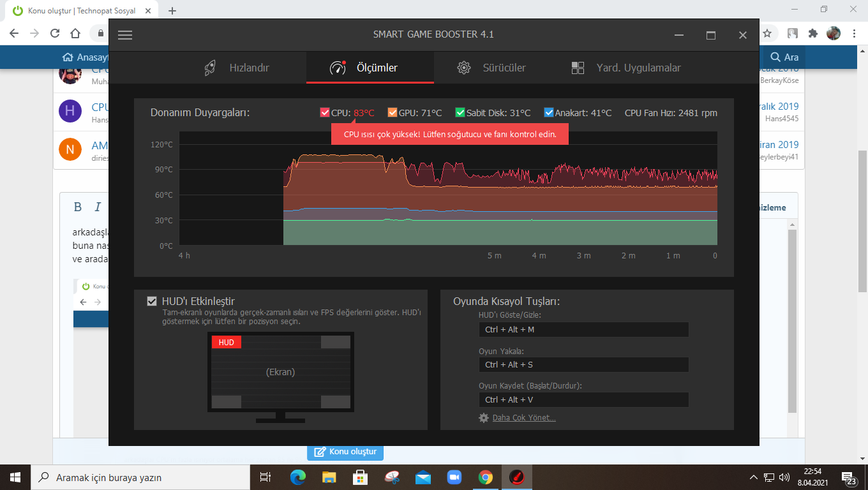Click Smart Game Booster taskbar icon

click(x=516, y=477)
